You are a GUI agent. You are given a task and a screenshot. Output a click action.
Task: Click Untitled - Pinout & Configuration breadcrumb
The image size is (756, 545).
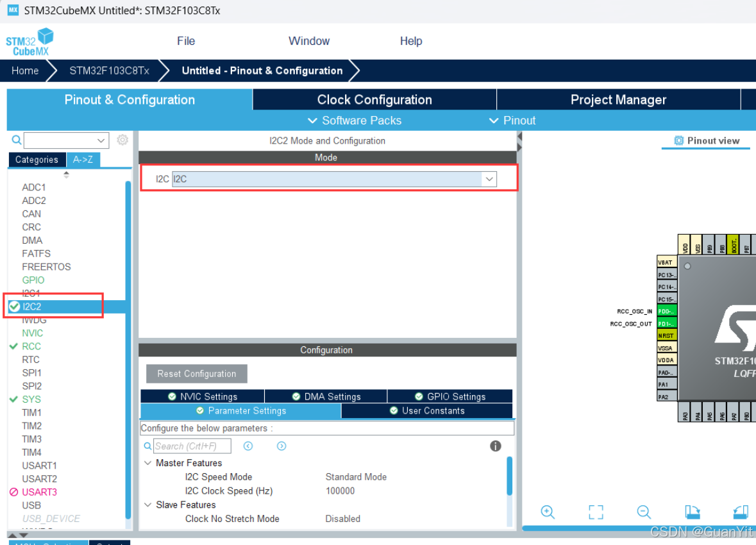tap(262, 71)
